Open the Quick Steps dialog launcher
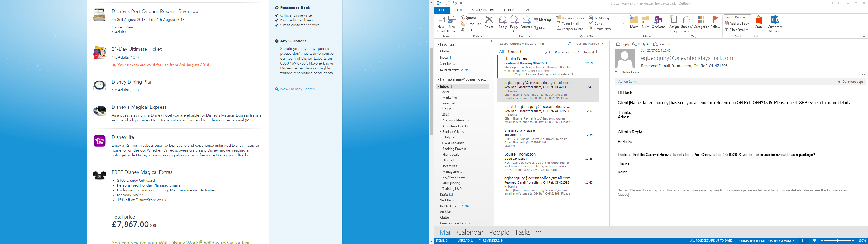Viewport: 868px width, 244px height. tap(625, 36)
